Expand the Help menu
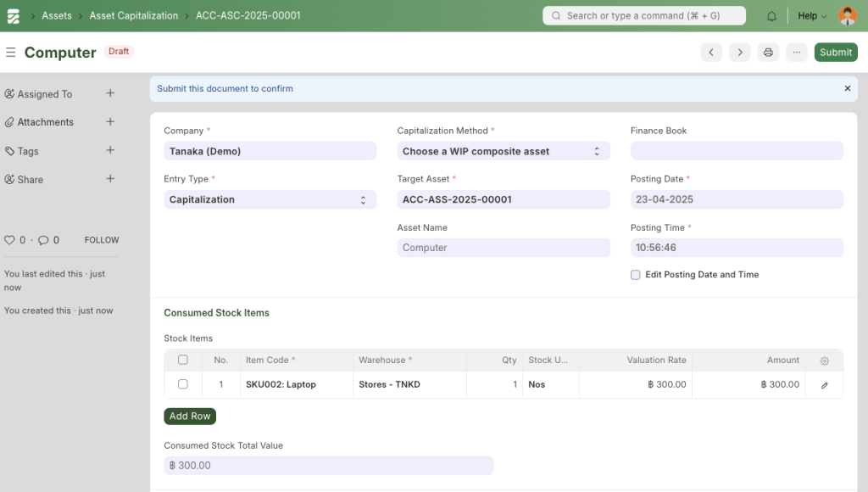Viewport: 868px width, 492px height. click(x=812, y=16)
